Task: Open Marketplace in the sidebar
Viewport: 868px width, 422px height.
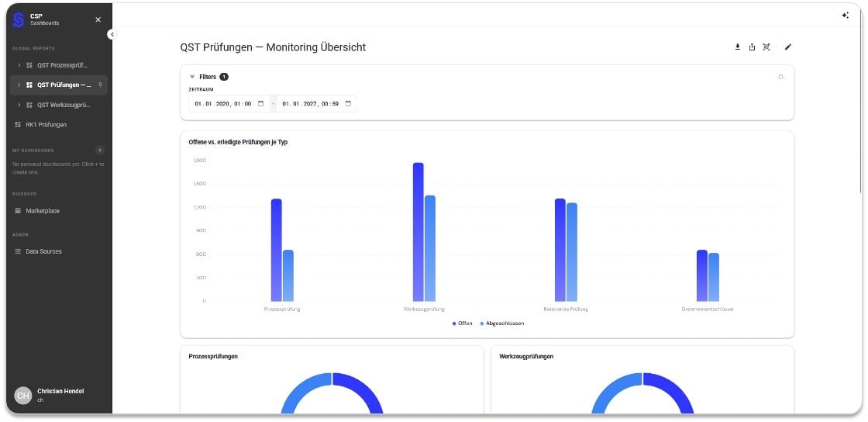Action: coord(43,211)
